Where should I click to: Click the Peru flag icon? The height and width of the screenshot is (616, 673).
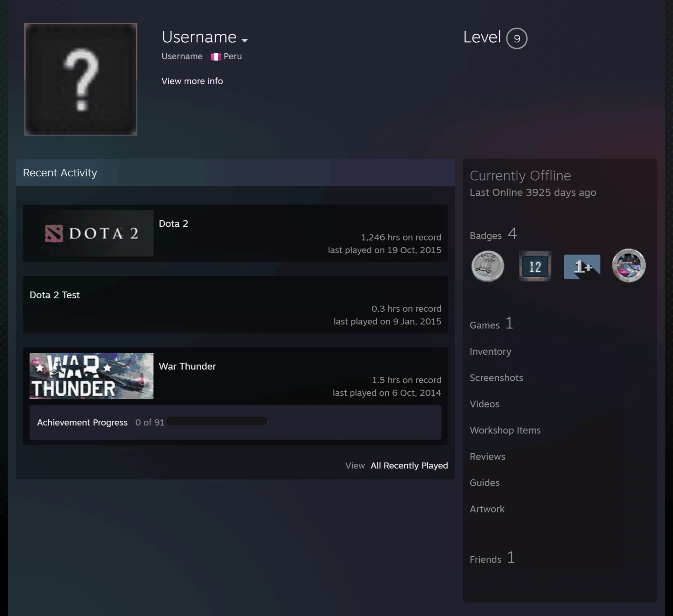point(216,57)
